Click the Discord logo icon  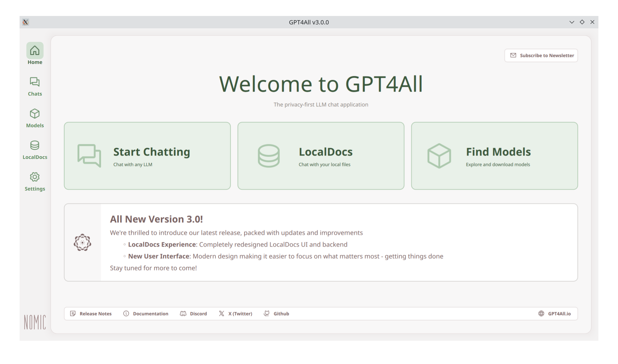click(x=183, y=314)
